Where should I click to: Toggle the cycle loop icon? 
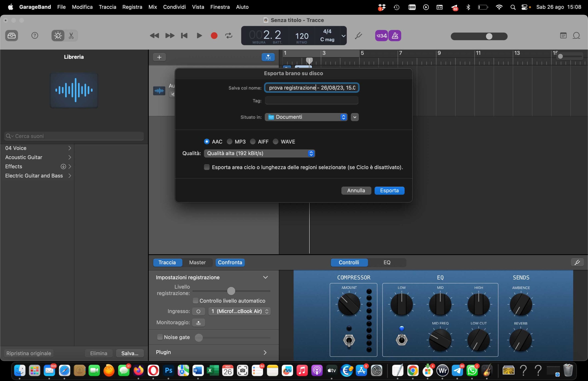229,36
